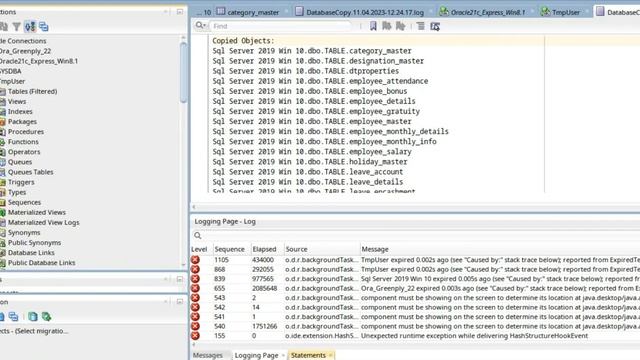
Task: Click the last editor toolbar icon with cursor
Action: tap(435, 26)
